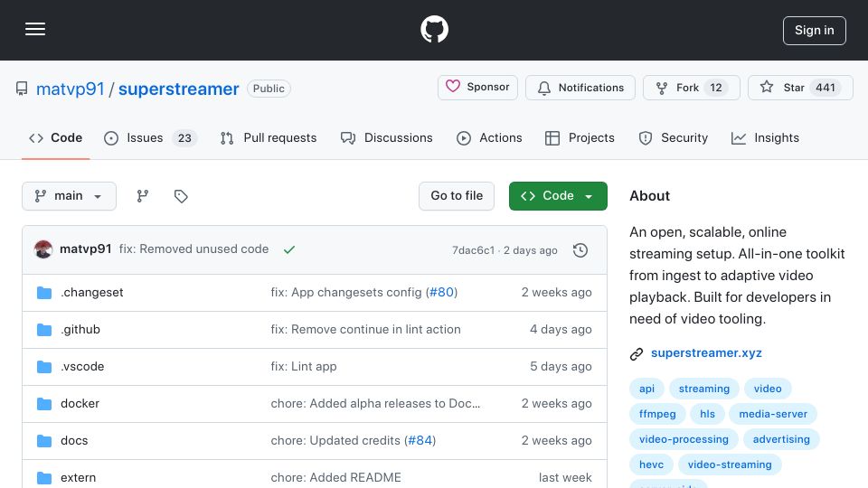This screenshot has height=488, width=868.
Task: Open pull request #84 link
Action: (x=420, y=440)
